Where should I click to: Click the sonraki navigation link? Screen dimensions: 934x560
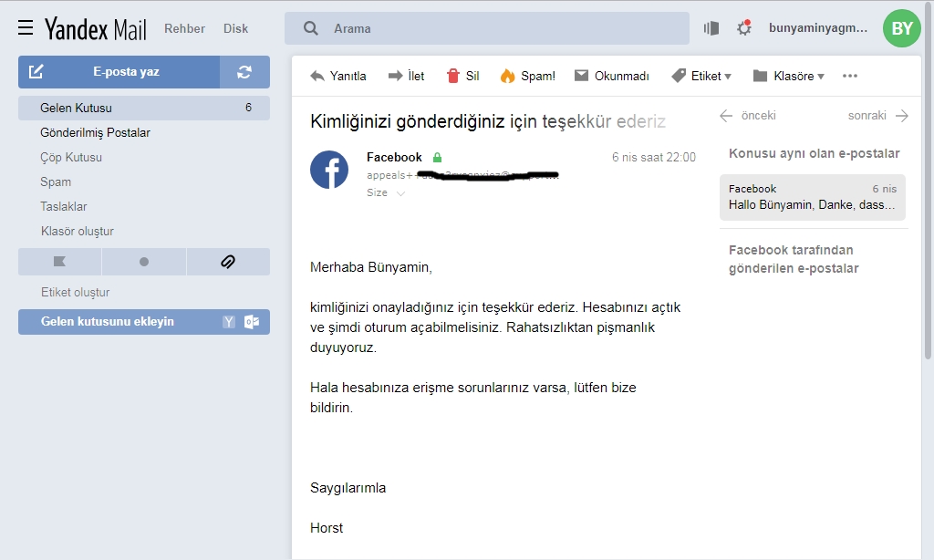tap(867, 116)
